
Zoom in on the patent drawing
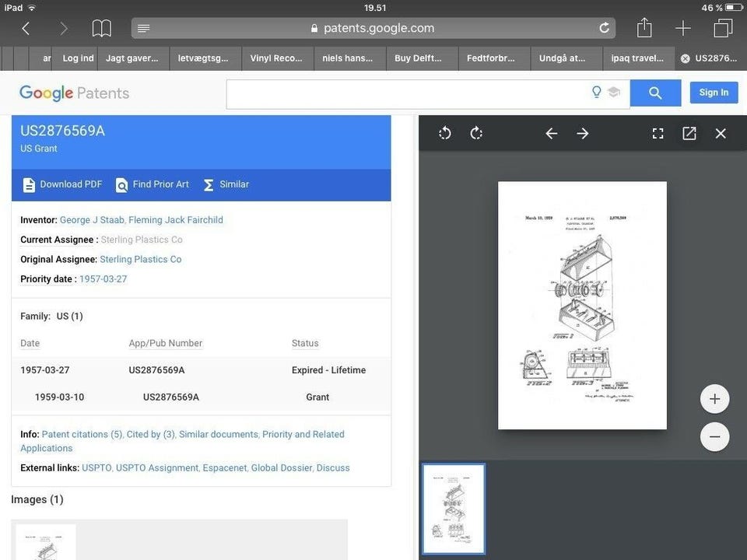coord(714,399)
